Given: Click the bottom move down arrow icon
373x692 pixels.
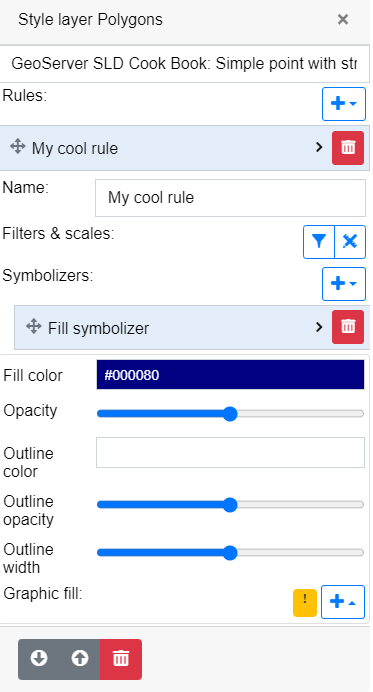Looking at the screenshot, I should (x=39, y=659).
